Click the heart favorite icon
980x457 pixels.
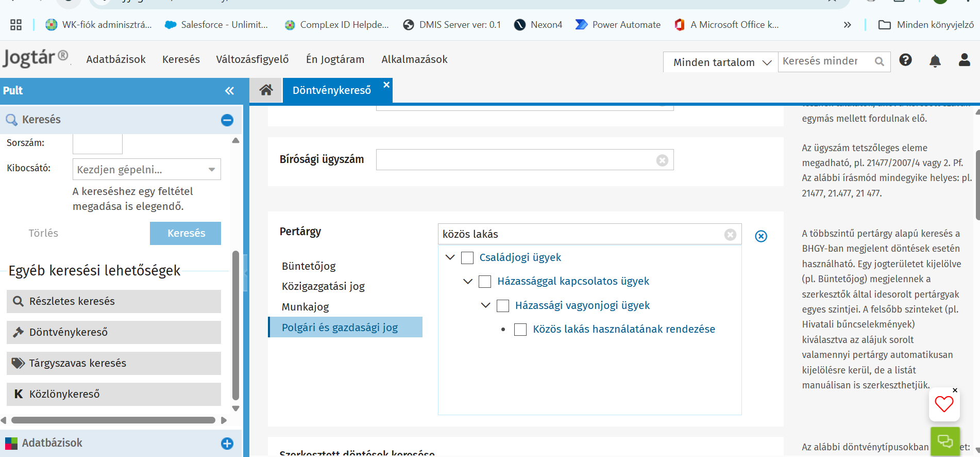click(944, 404)
